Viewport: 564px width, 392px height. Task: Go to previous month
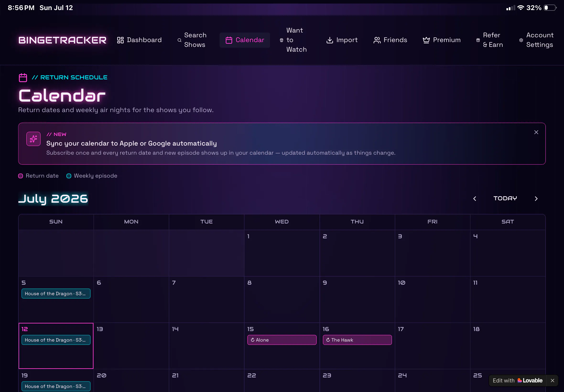coord(475,198)
